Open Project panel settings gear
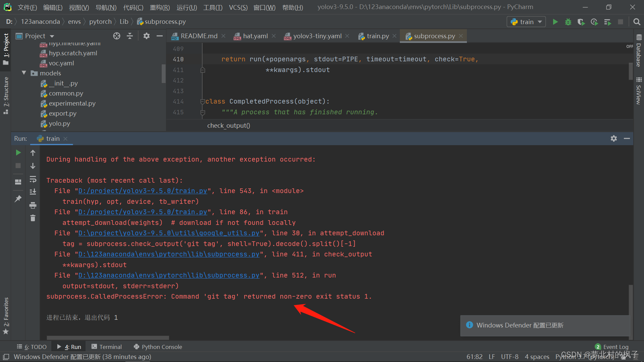The height and width of the screenshot is (362, 644). tap(147, 36)
